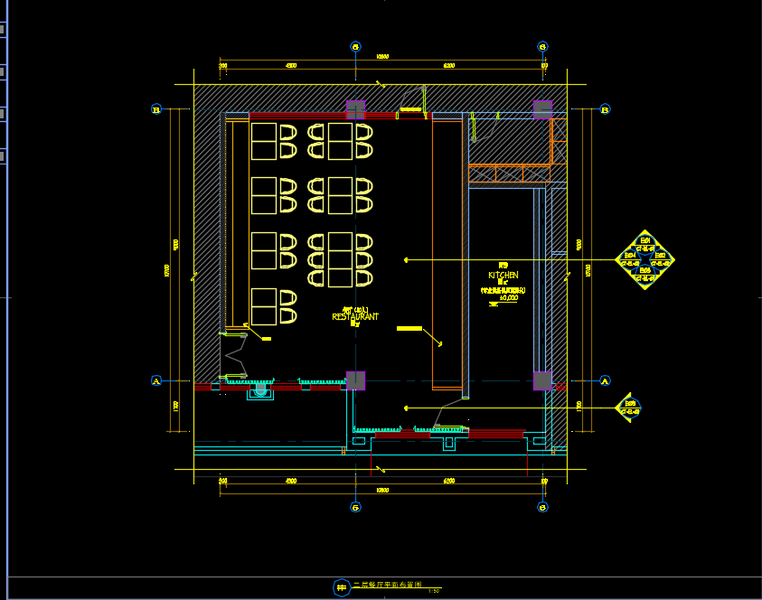Select the column at grid 5 and B
The height and width of the screenshot is (600, 762).
(356, 110)
